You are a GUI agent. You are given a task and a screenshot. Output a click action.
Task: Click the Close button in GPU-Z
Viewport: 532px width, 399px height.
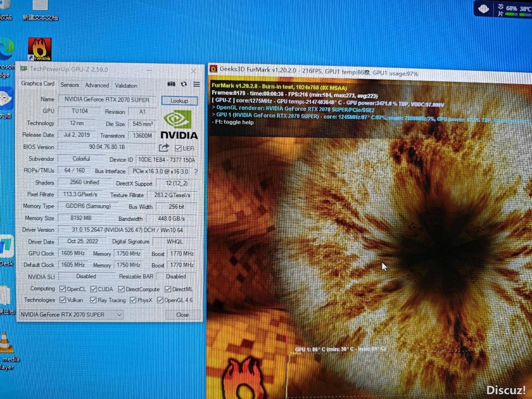[x=183, y=315]
